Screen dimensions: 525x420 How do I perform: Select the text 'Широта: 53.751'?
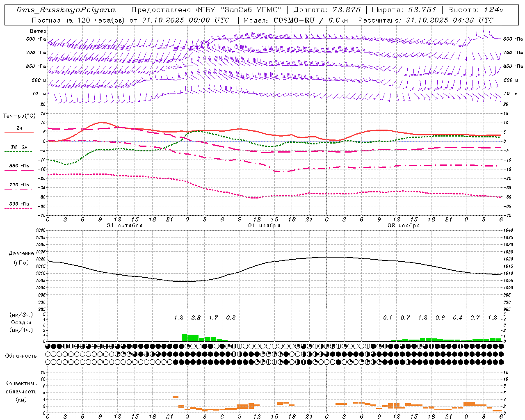[404, 10]
